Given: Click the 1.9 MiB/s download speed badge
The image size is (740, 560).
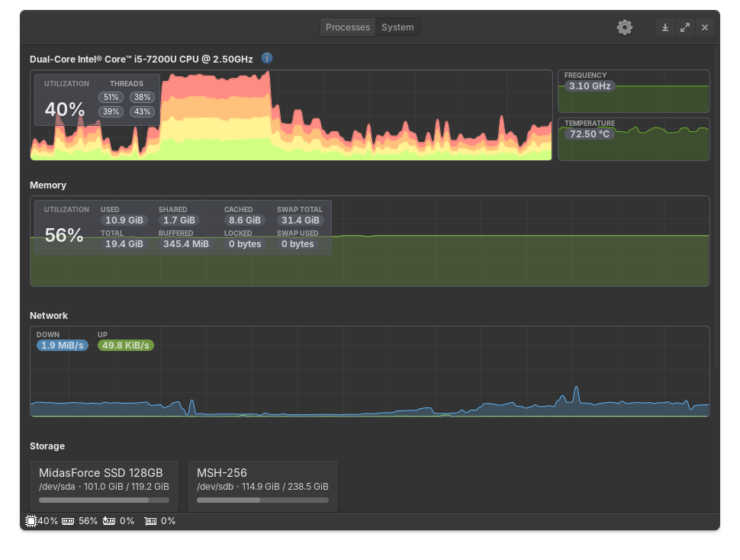Looking at the screenshot, I should tap(63, 346).
